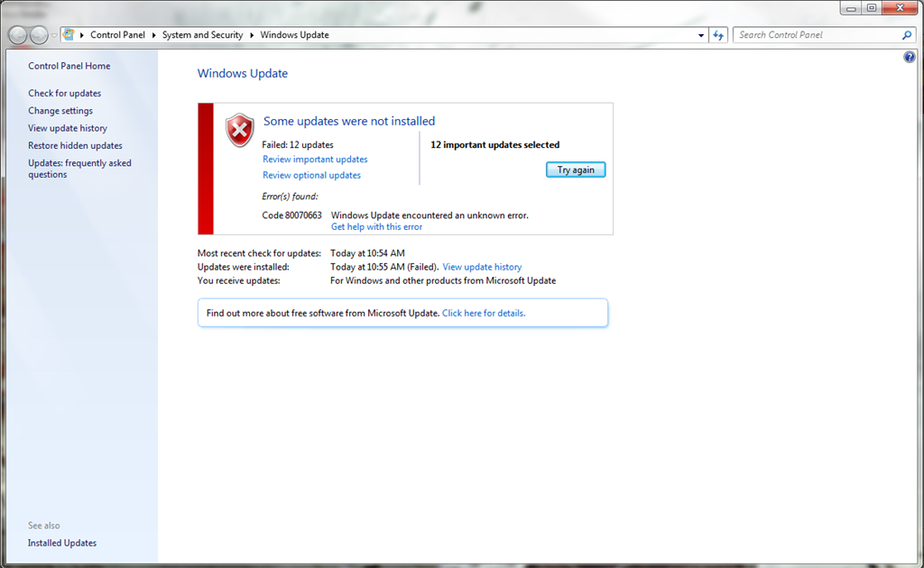Click Restore hidden updates
Screen dimensions: 924x568
tap(75, 145)
